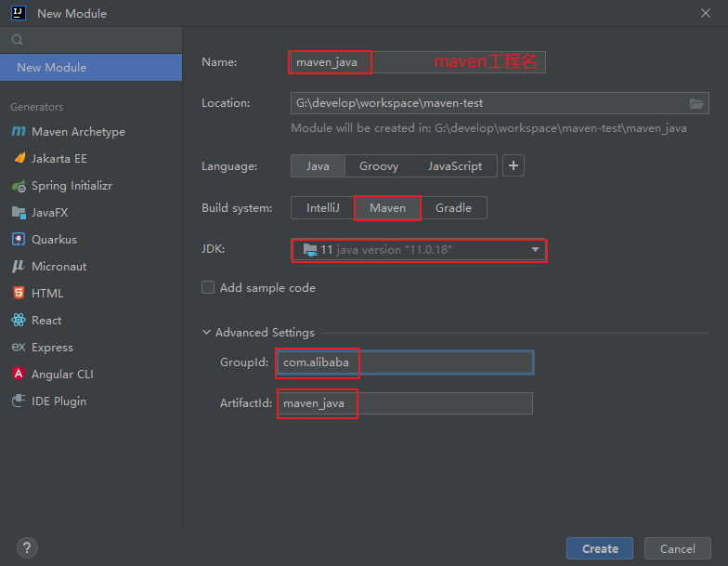The width and height of the screenshot is (728, 566).
Task: Select Maven Archetype generator
Action: [91, 132]
